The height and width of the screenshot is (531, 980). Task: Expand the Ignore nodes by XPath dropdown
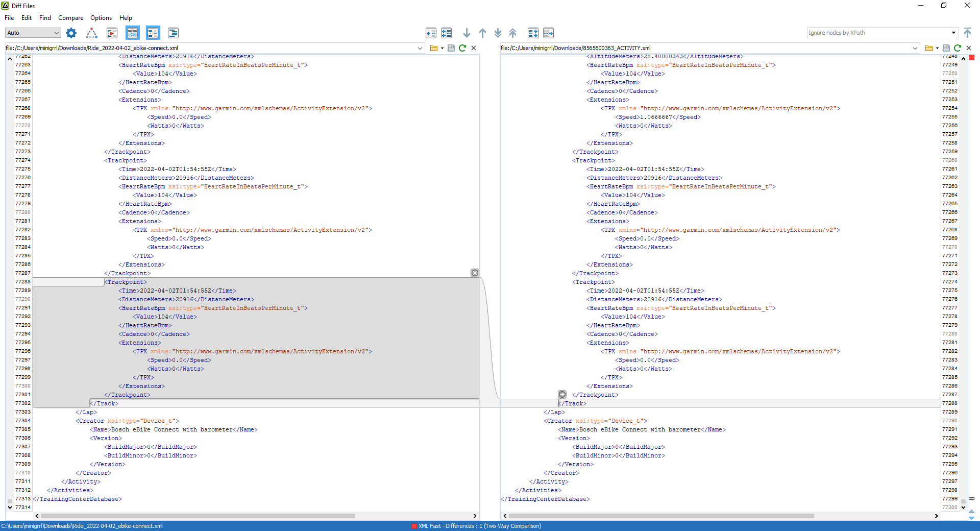click(953, 33)
